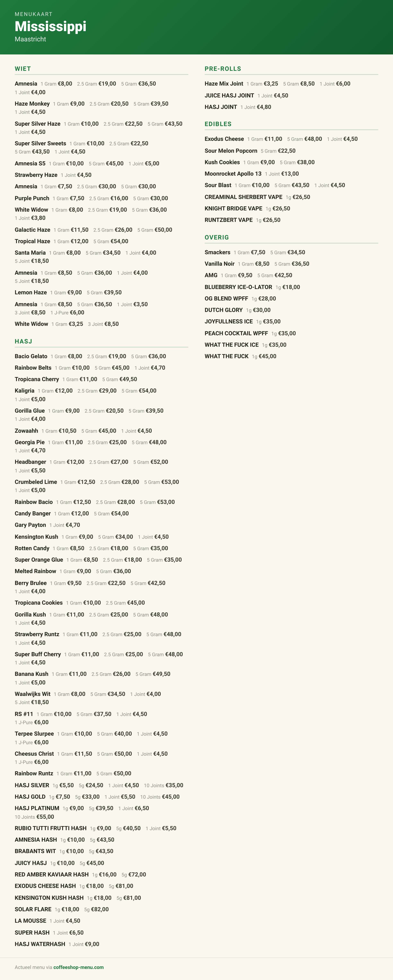Viewport: 393px width, 980px height.
Task: Select the HASJ section heading
Action: (23, 341)
